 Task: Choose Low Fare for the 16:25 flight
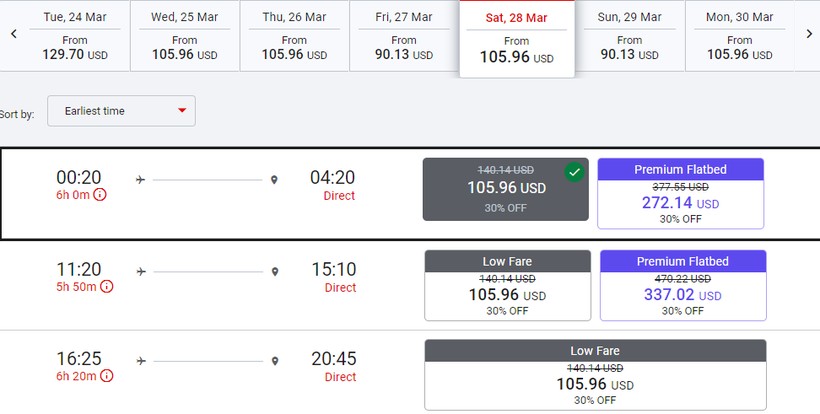[595, 375]
